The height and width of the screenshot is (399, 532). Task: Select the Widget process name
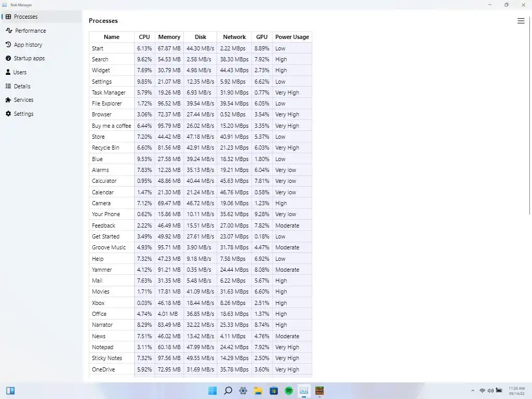(101, 70)
